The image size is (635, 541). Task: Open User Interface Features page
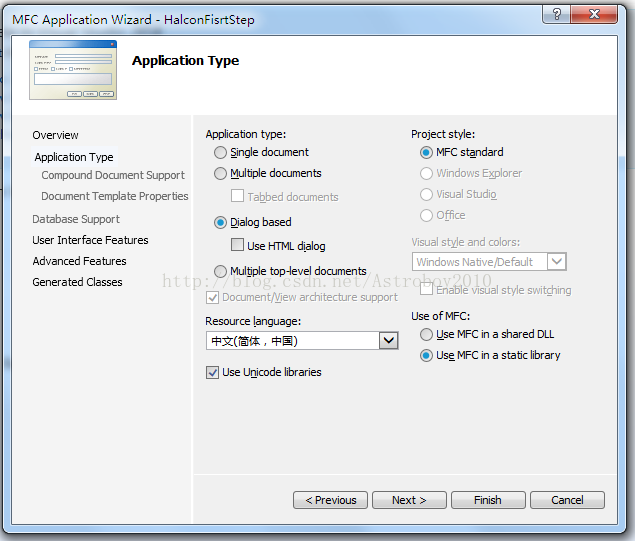[90, 240]
